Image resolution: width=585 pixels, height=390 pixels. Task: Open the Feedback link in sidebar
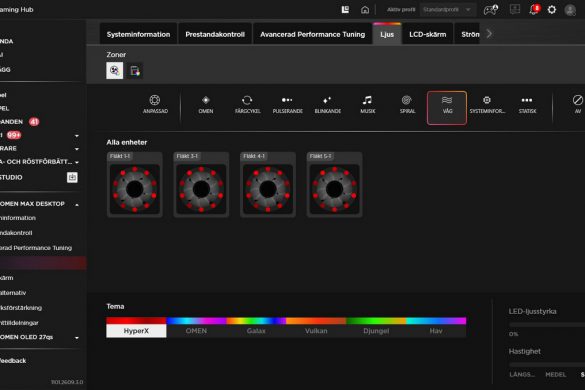[x=13, y=361]
